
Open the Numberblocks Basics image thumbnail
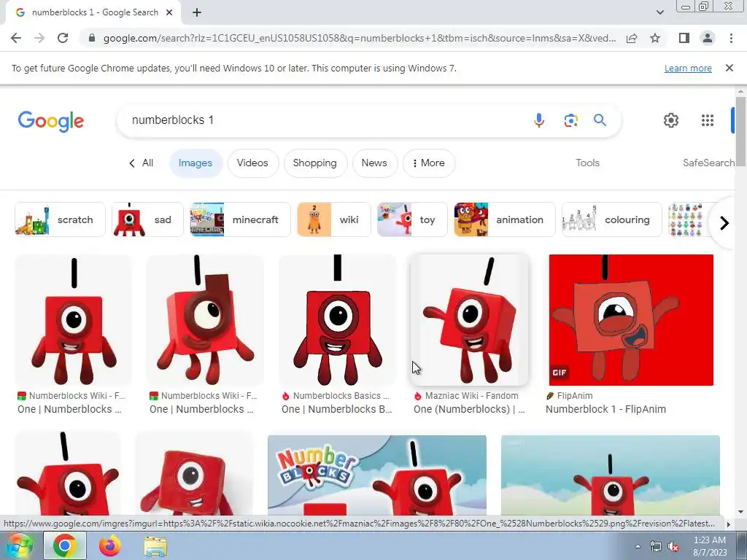pos(337,320)
